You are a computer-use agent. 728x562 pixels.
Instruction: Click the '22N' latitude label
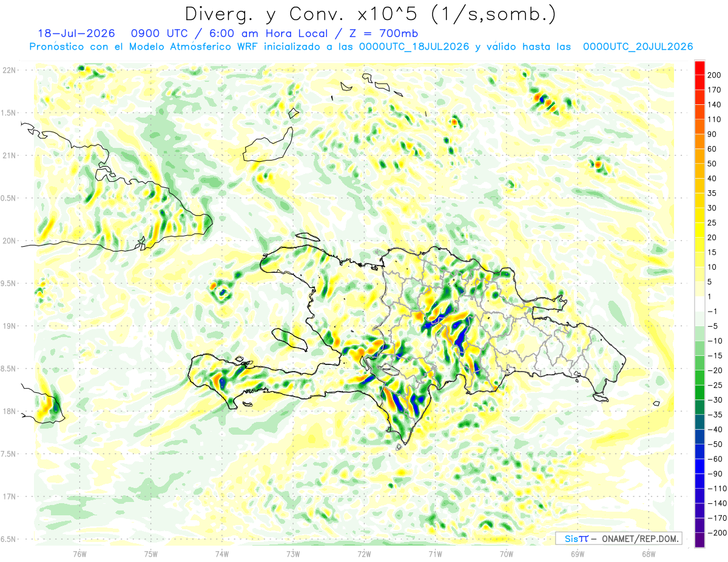(8, 70)
